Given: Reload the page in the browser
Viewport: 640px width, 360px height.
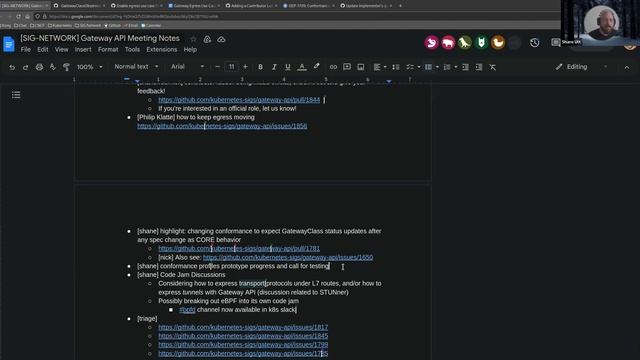Looking at the screenshot, I should [18, 16].
